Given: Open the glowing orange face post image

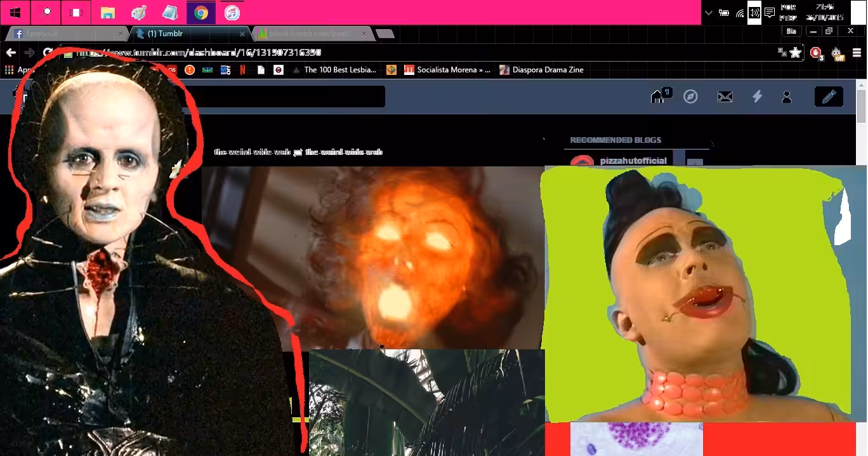Looking at the screenshot, I should coord(373,257).
